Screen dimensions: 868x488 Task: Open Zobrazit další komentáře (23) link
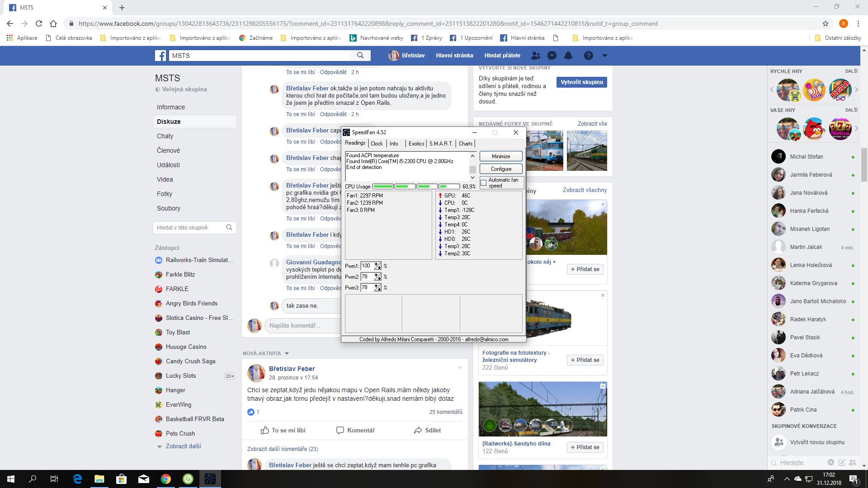tap(283, 449)
